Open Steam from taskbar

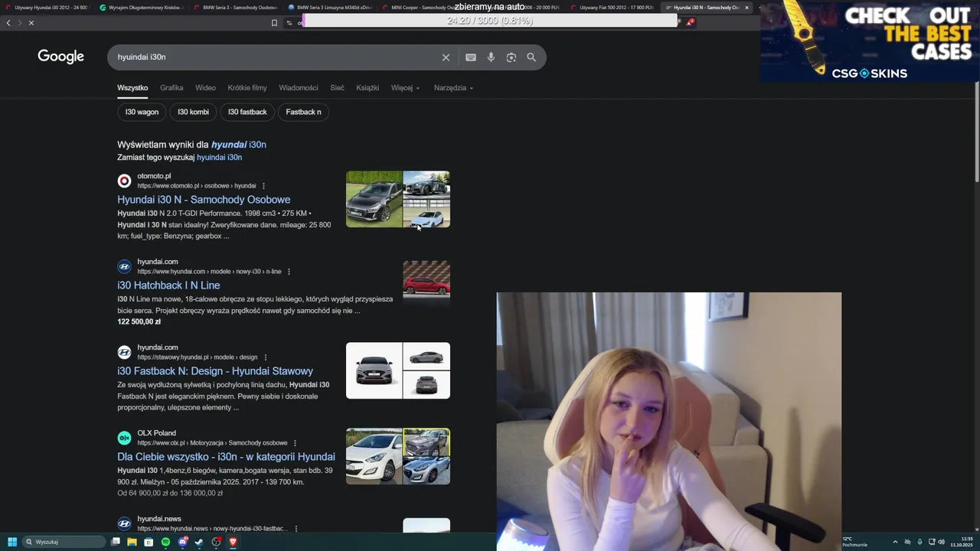click(199, 542)
